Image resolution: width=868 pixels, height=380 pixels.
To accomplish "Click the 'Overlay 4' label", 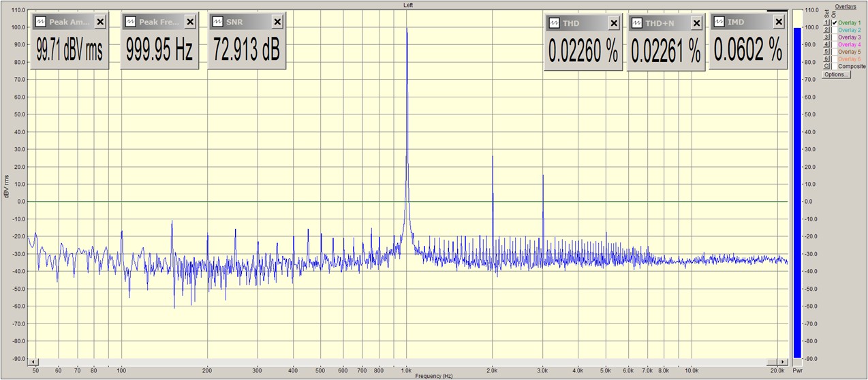I will (849, 44).
